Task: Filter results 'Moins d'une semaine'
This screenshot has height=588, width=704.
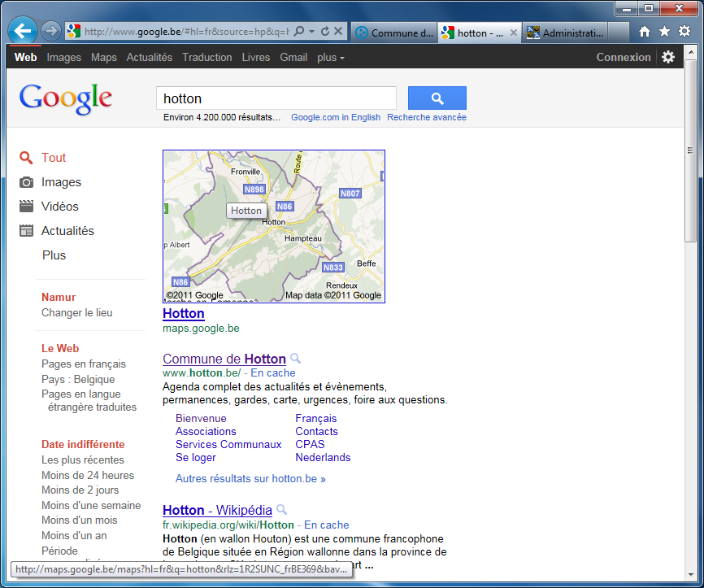Action: click(91, 505)
